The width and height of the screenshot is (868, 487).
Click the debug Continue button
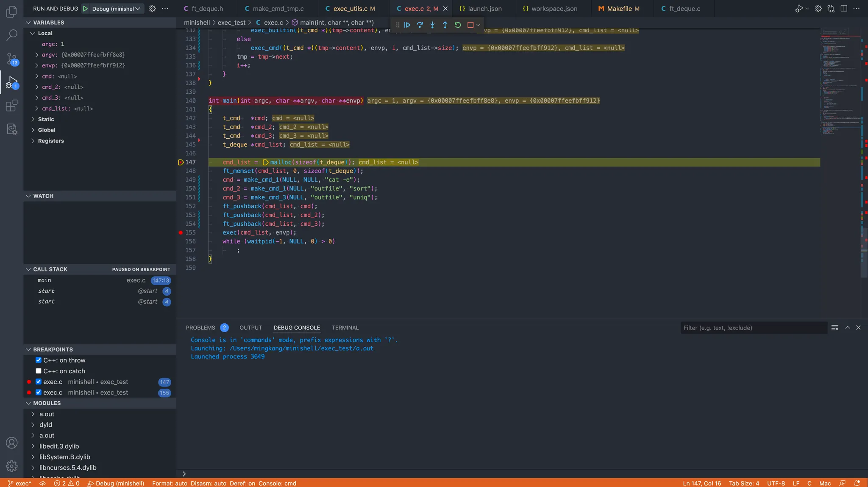[x=407, y=25]
